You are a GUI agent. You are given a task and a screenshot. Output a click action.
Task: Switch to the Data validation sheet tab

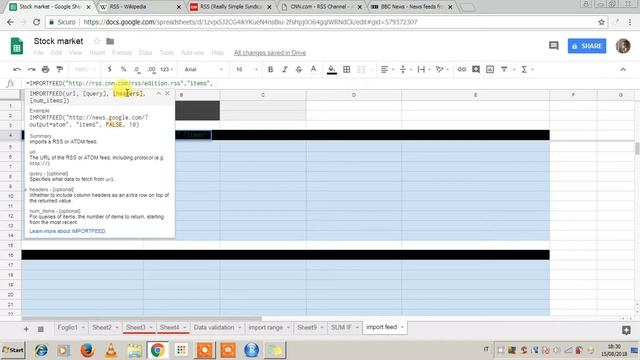[217, 327]
